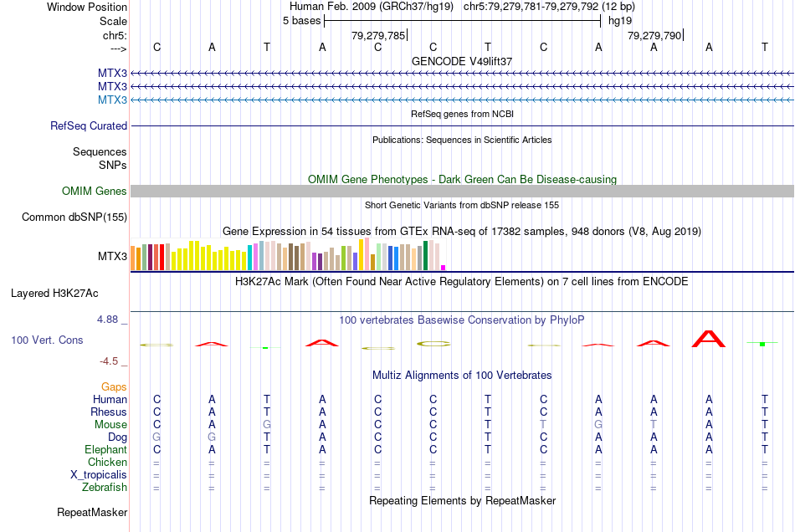The image size is (795, 532).
Task: Click the chr5: ruler label
Action: tap(115, 35)
